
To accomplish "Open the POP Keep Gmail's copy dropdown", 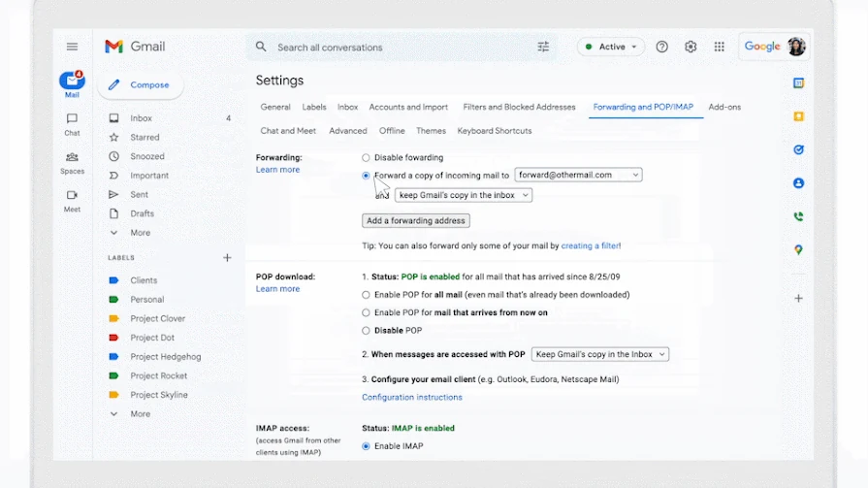I will click(599, 354).
